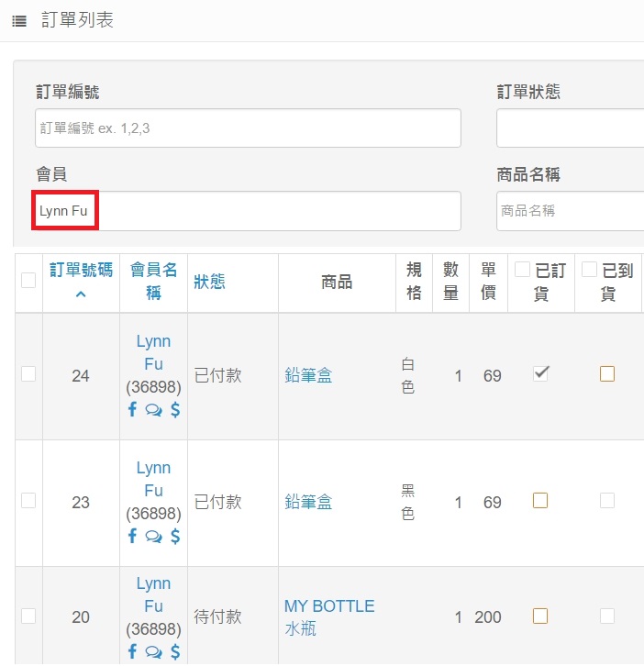Click the list icon beside 訂單列表
This screenshot has width=644, height=666.
[x=18, y=20]
